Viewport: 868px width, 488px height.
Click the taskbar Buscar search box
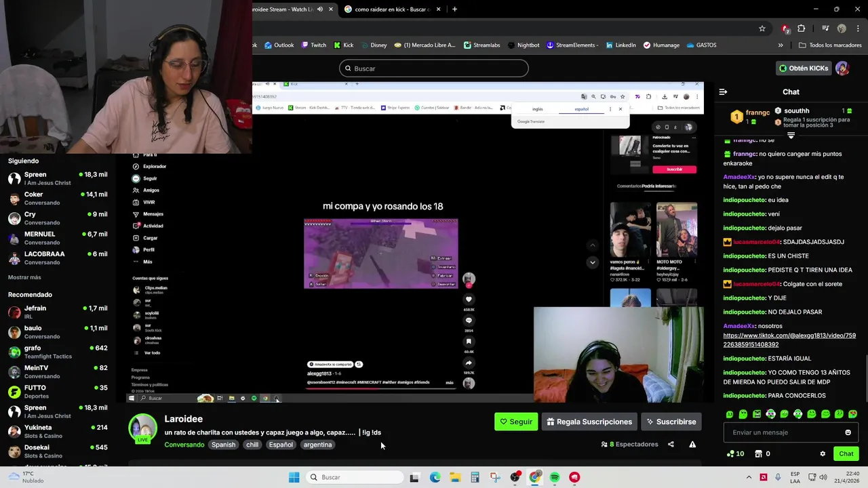pyautogui.click(x=353, y=477)
